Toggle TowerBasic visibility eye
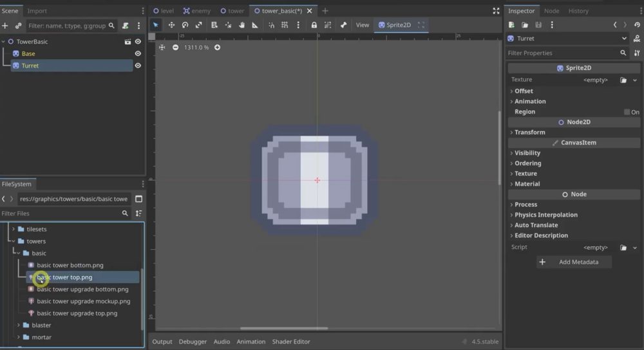This screenshot has width=644, height=350. (x=138, y=41)
